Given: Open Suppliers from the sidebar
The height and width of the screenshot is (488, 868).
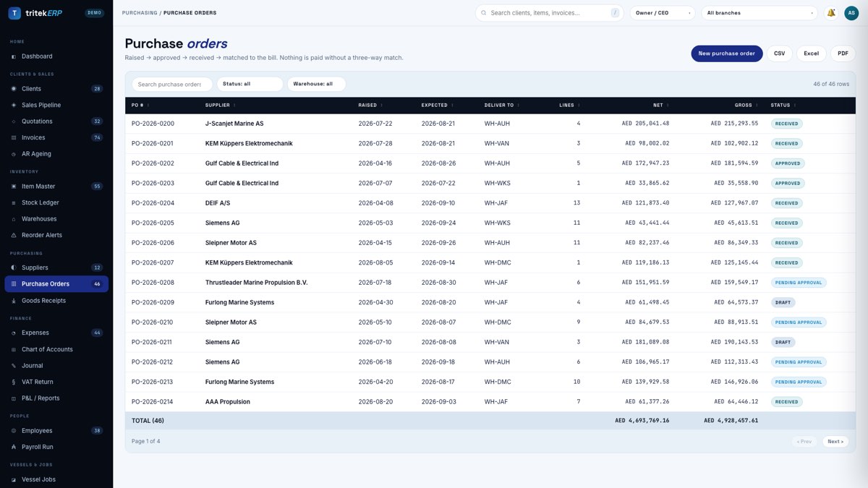Looking at the screenshot, I should click(x=56, y=267).
